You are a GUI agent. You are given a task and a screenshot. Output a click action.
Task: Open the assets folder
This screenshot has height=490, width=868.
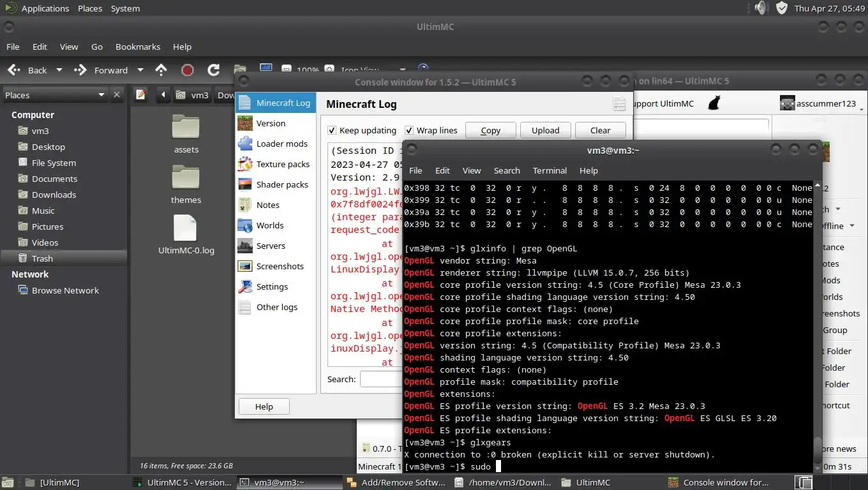[x=186, y=134]
